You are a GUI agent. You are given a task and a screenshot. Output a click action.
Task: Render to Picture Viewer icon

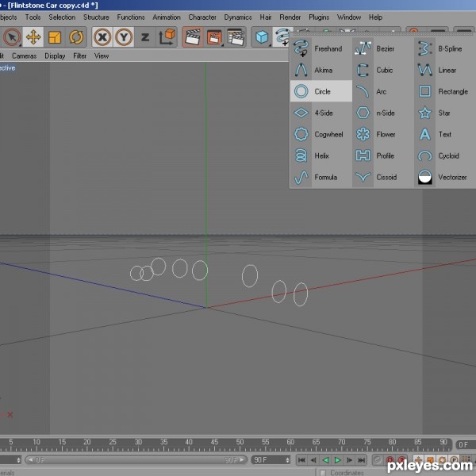pyautogui.click(x=214, y=37)
